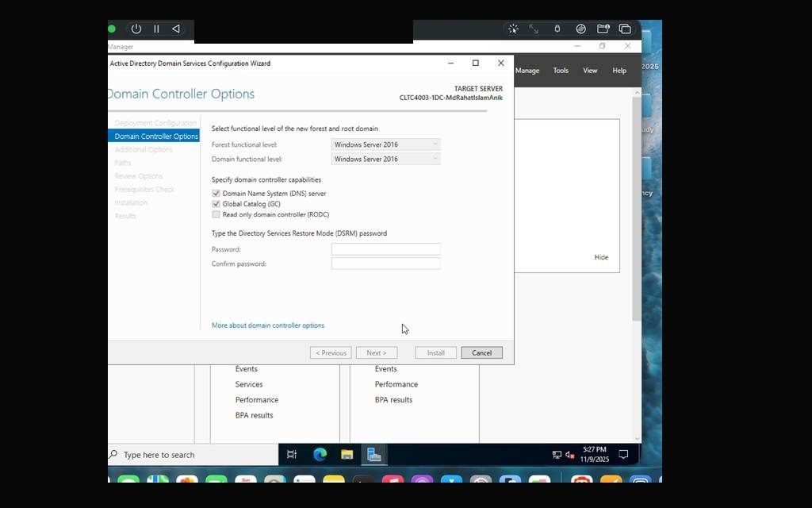Select Review Options wizard step
The image size is (812, 508).
click(138, 176)
